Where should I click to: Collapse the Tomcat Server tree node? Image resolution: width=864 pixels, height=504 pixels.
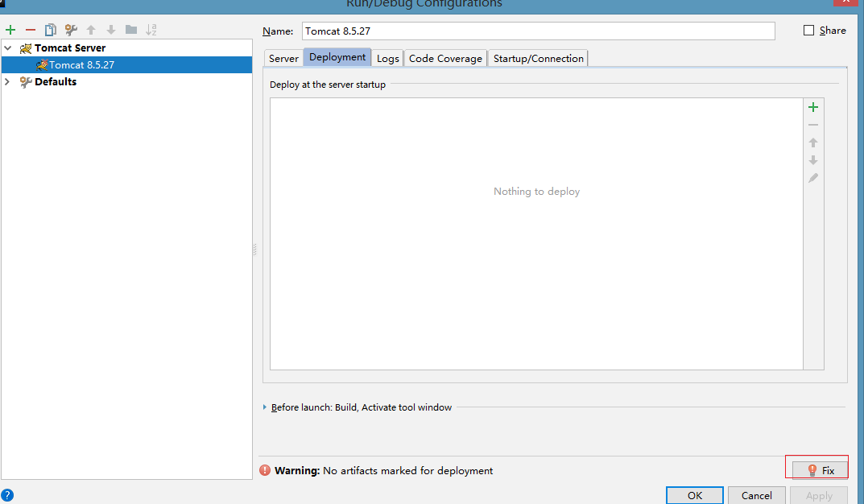point(8,48)
